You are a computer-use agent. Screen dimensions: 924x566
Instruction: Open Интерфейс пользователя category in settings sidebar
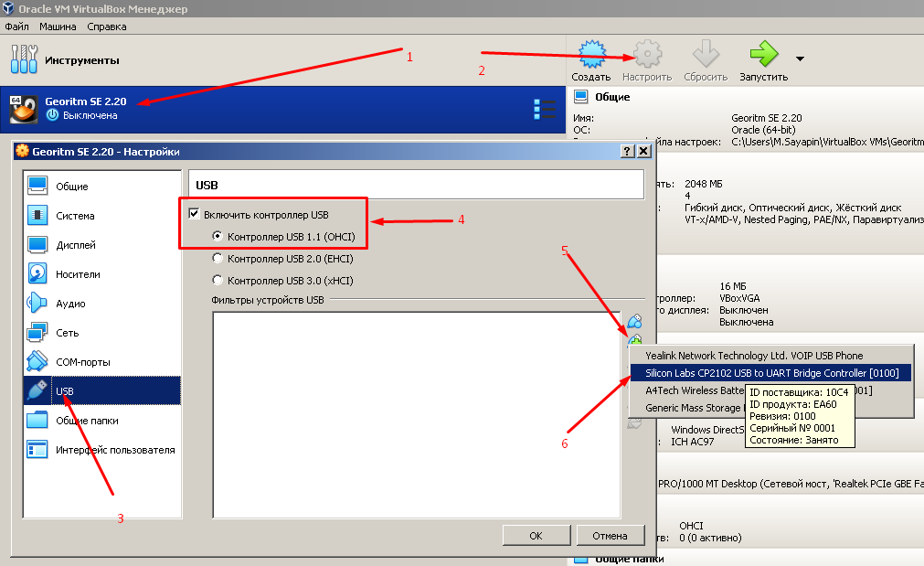click(x=102, y=450)
